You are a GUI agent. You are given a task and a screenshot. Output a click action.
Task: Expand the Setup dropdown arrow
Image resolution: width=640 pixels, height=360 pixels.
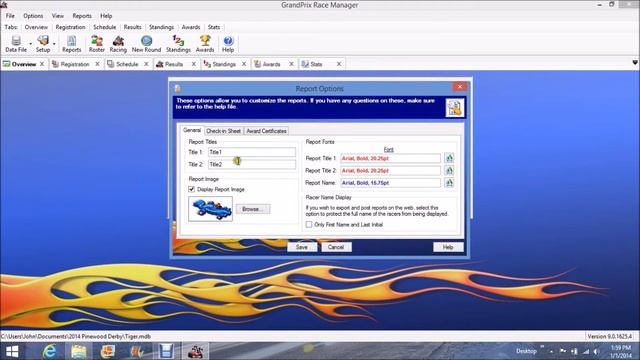pos(54,44)
